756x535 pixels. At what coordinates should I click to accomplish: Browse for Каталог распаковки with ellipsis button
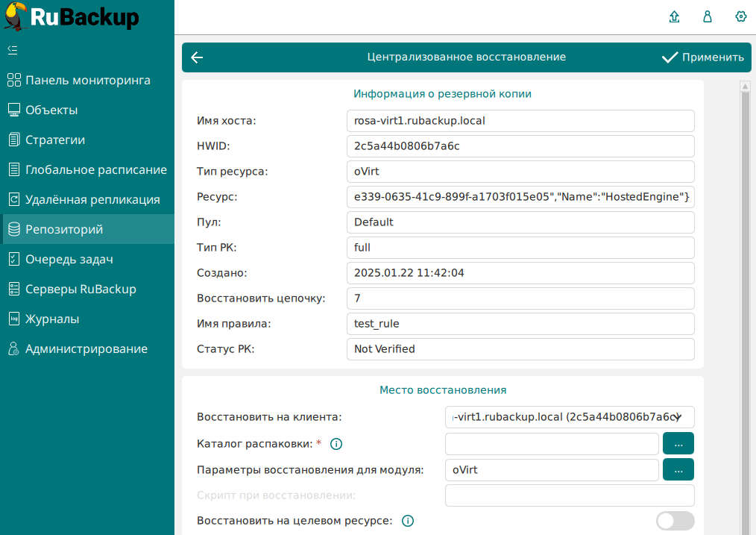coord(678,443)
